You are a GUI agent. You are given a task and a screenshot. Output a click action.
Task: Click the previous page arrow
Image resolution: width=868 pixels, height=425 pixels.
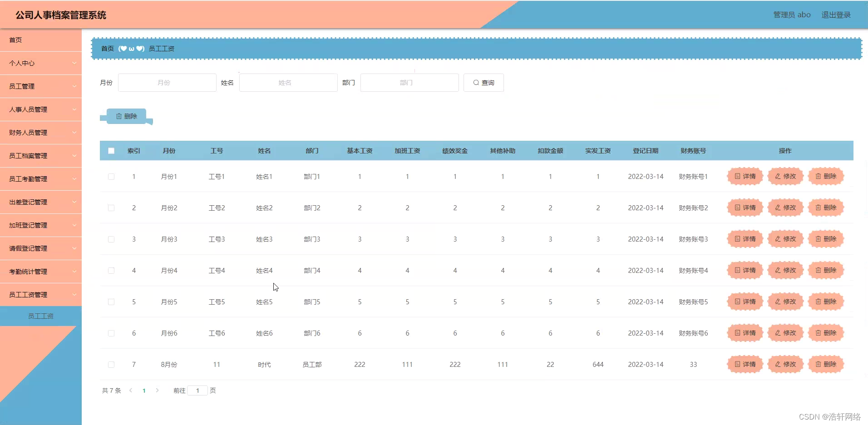click(131, 390)
